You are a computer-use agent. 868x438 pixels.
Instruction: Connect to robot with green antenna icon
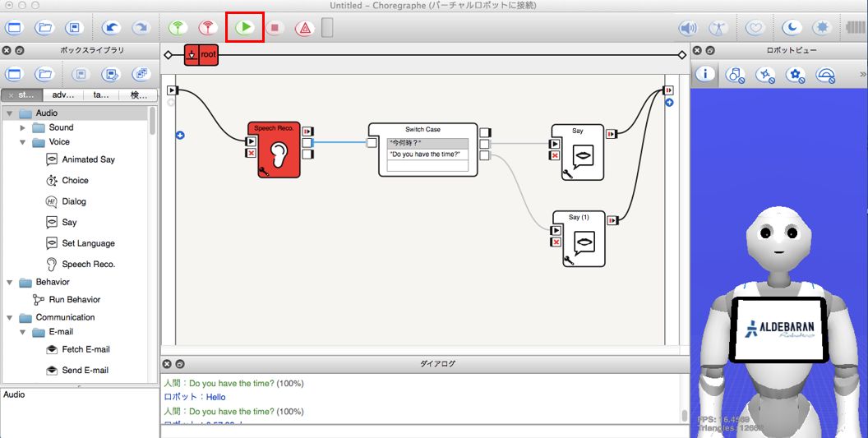[x=178, y=28]
